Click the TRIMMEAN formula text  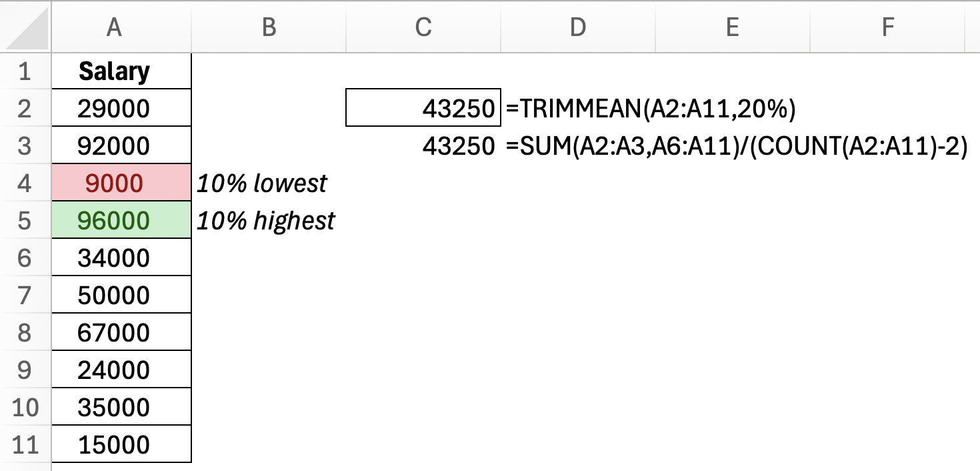pos(651,108)
